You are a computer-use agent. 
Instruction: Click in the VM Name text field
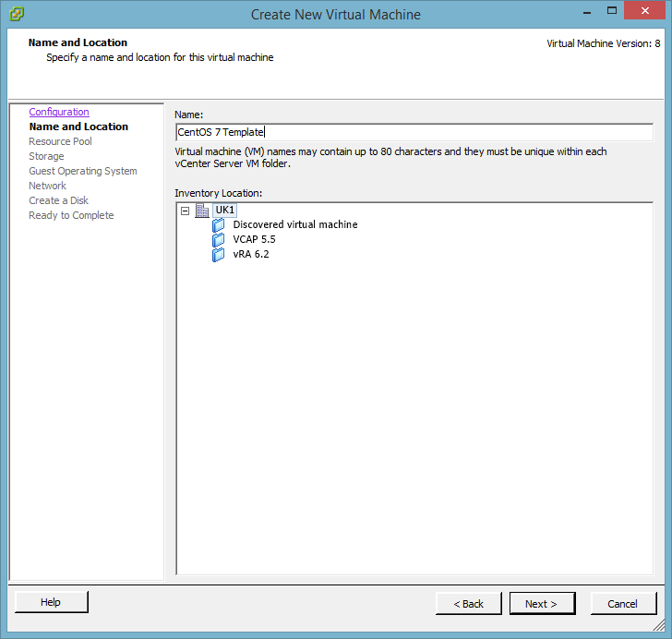[x=414, y=132]
